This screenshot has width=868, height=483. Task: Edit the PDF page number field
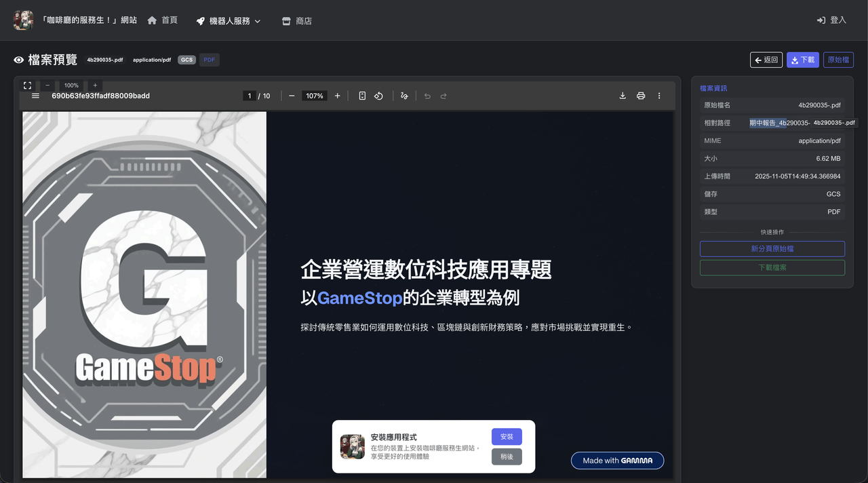[x=250, y=96]
